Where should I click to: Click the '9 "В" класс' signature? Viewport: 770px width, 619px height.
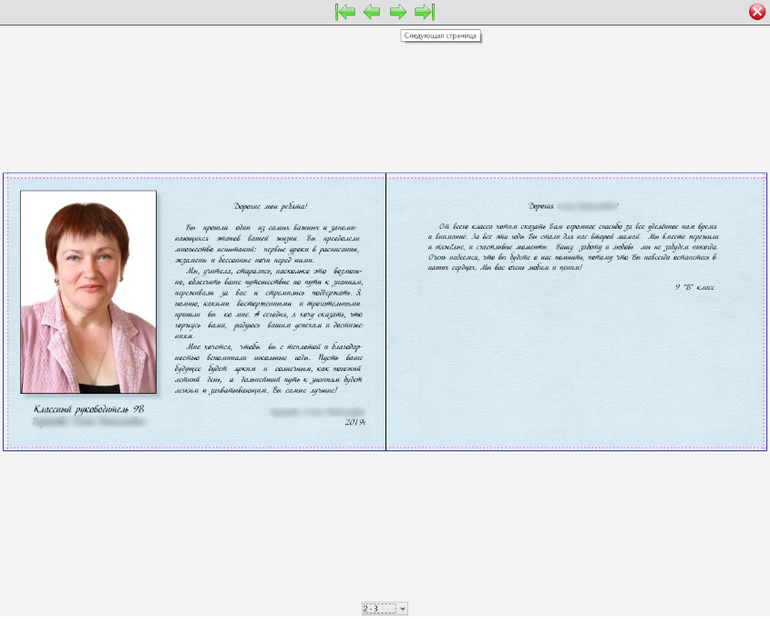695,287
